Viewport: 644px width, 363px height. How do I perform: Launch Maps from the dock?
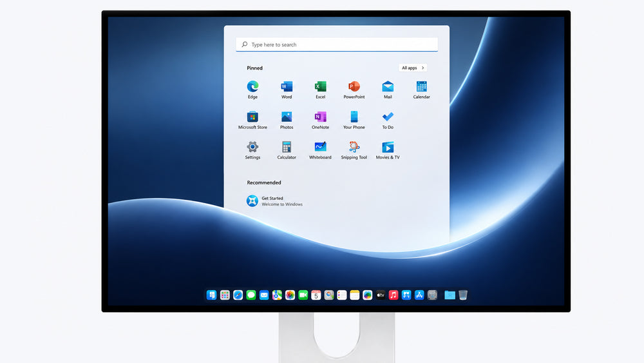click(277, 295)
